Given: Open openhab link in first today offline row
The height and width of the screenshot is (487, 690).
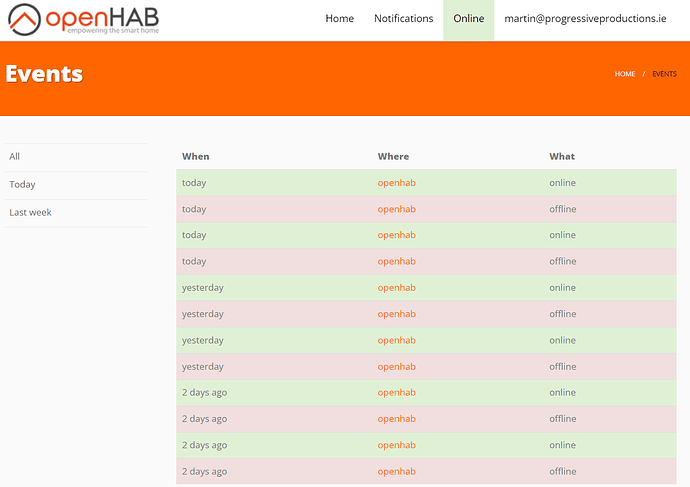Looking at the screenshot, I should click(x=396, y=209).
